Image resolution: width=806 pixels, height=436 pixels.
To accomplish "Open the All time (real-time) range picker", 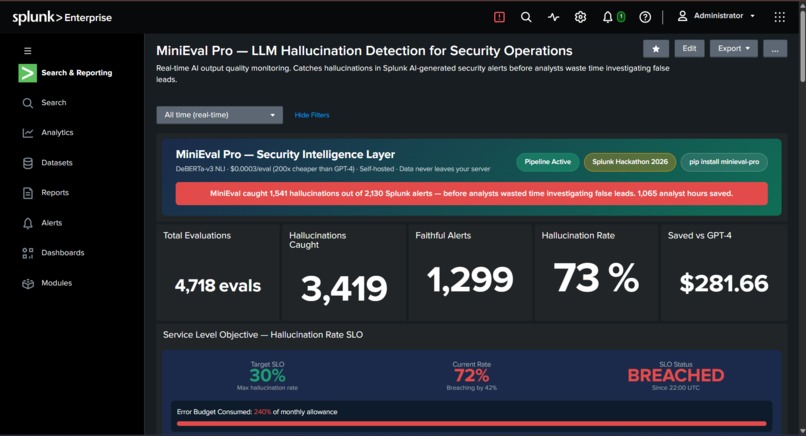I will (219, 115).
